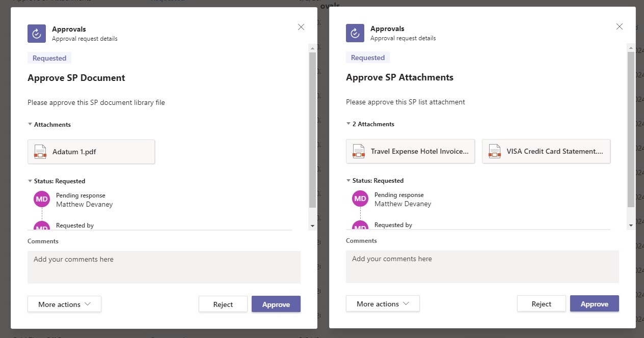The image size is (644, 338).
Task: Click the comments field in right dialog
Action: click(481, 266)
